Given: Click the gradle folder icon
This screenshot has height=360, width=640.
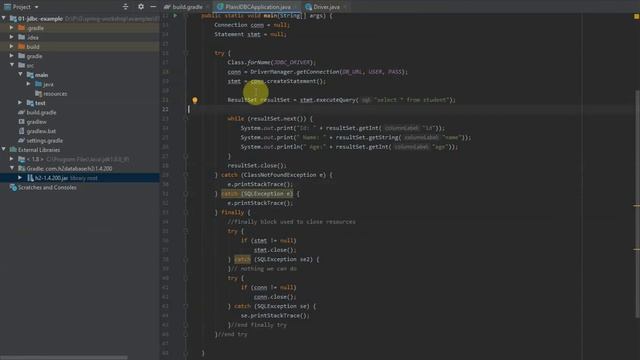Looking at the screenshot, I should coord(22,56).
